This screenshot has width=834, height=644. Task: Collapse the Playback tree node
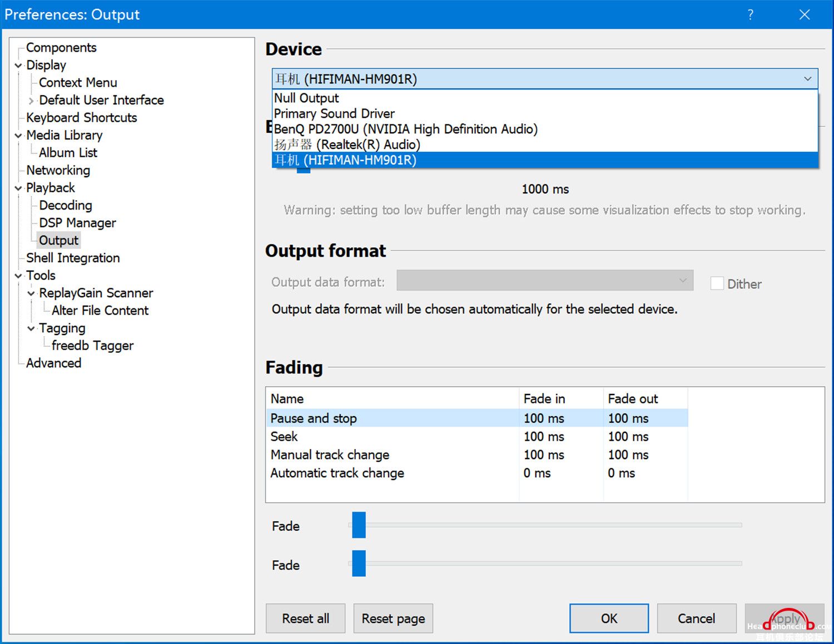pos(18,188)
